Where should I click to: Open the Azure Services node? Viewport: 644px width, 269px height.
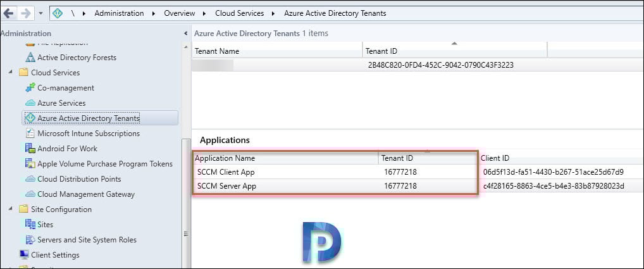(61, 103)
